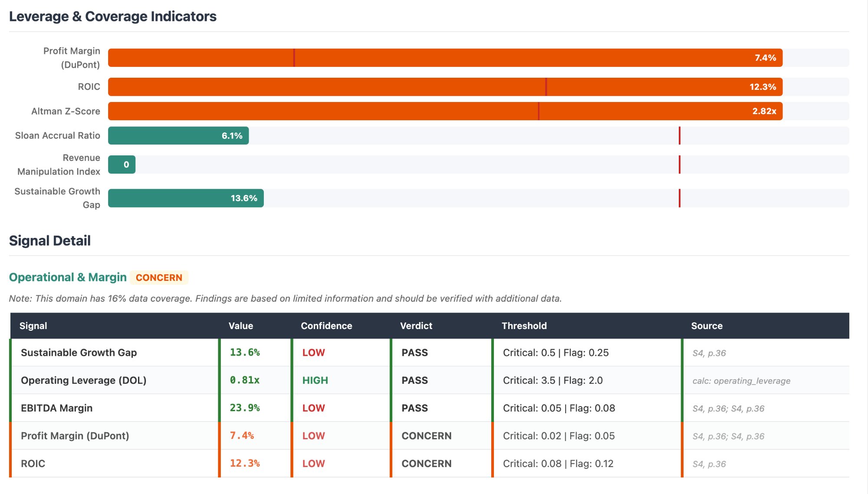Click the PASS verdict for EBITDA Margin
This screenshot has width=868, height=494.
coord(414,408)
